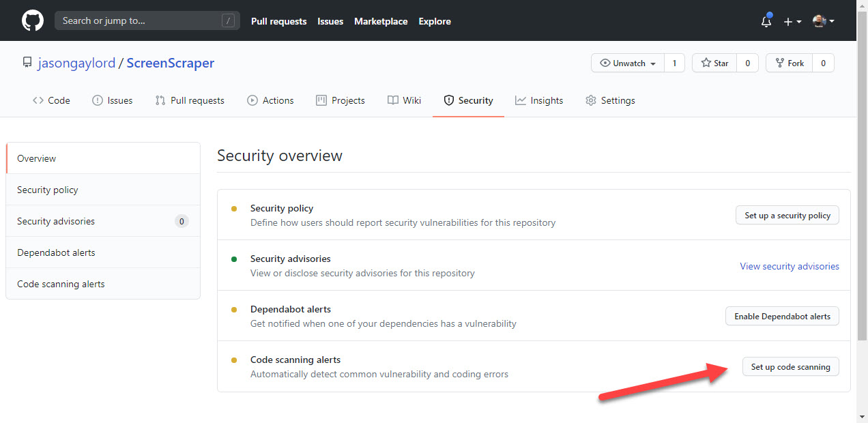This screenshot has width=868, height=423.
Task: Switch to the repository Issues tab
Action: click(x=113, y=100)
